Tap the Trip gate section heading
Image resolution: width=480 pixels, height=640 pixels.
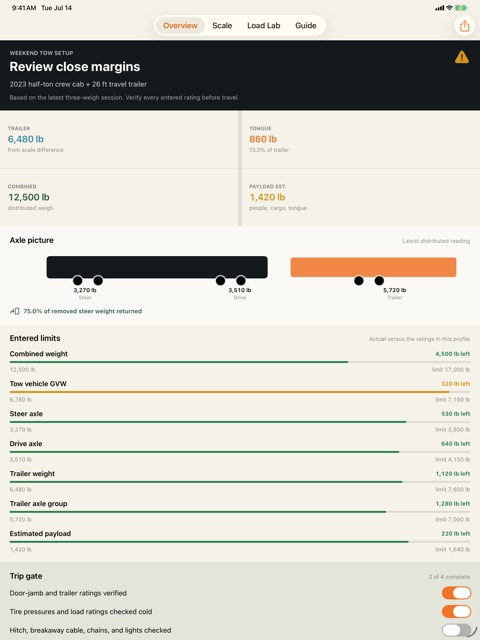pos(26,576)
